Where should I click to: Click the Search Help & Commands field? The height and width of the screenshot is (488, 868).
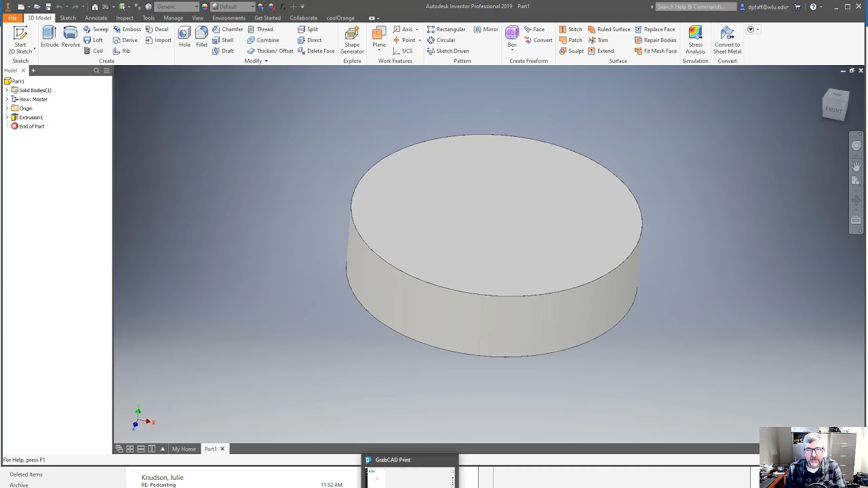coord(696,7)
